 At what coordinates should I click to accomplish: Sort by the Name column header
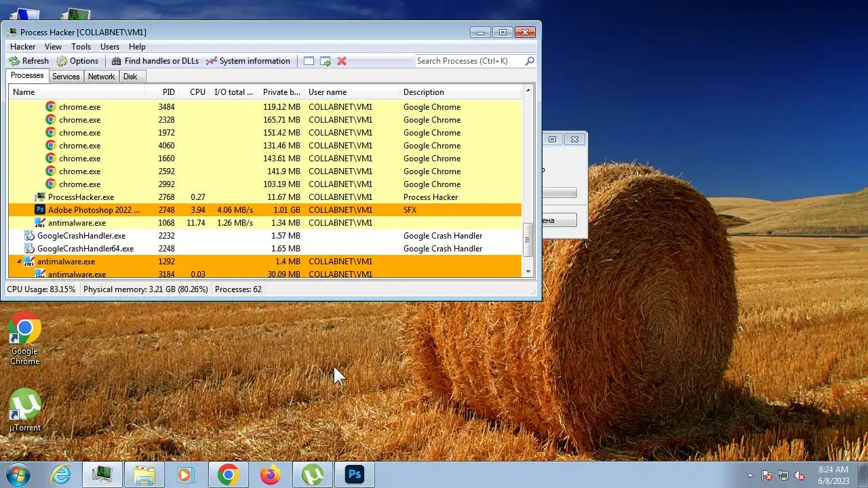(x=77, y=92)
